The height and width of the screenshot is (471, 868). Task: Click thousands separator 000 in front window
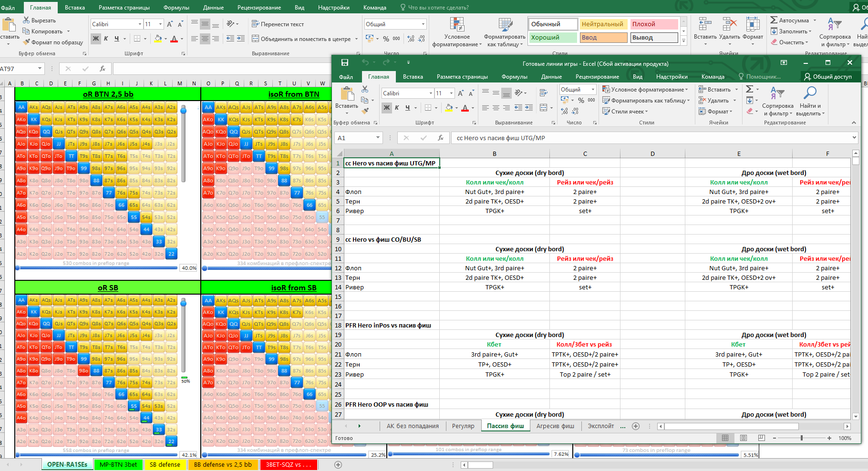point(591,100)
